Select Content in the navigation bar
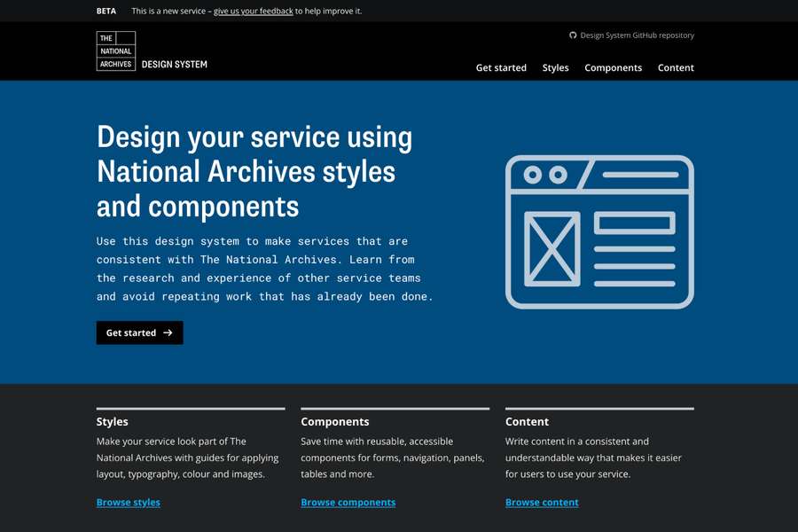This screenshot has height=532, width=798. tap(676, 67)
